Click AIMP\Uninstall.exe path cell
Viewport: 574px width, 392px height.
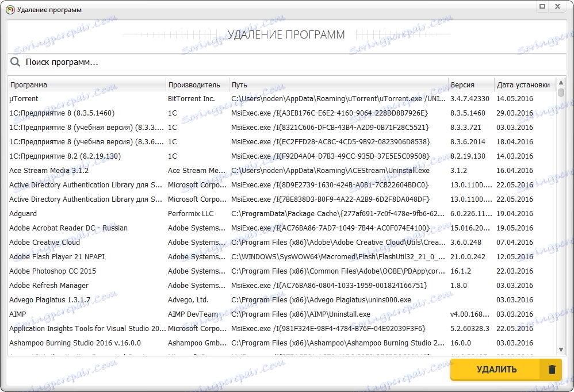pos(301,314)
